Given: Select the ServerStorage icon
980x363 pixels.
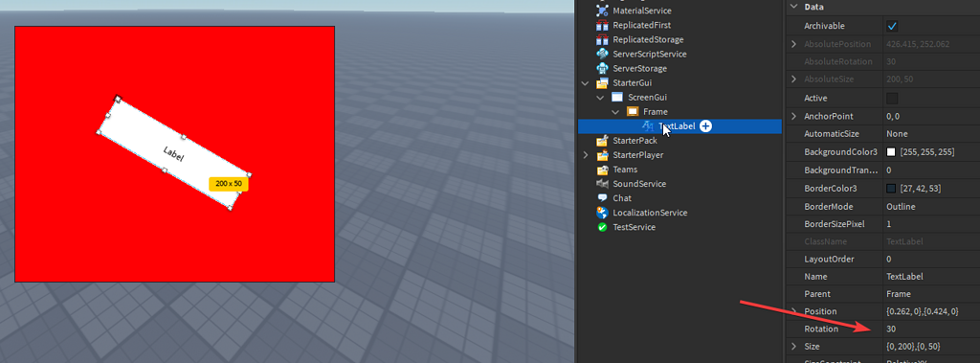Looking at the screenshot, I should coord(602,68).
